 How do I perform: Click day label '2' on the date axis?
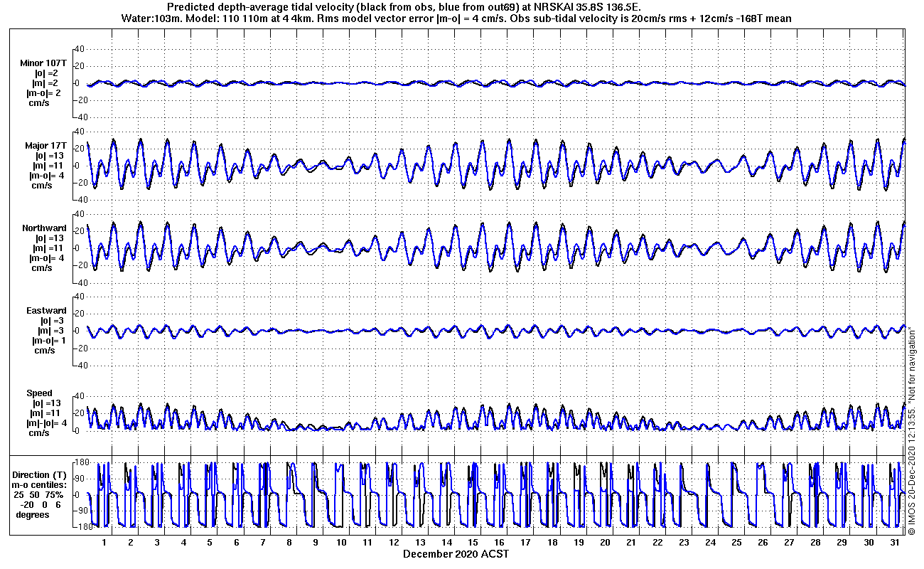coord(131,542)
